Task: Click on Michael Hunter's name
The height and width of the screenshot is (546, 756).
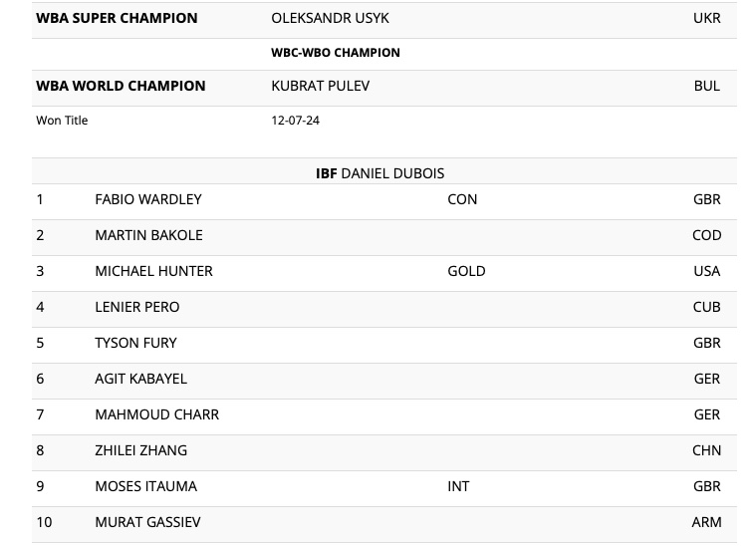Action: point(153,271)
